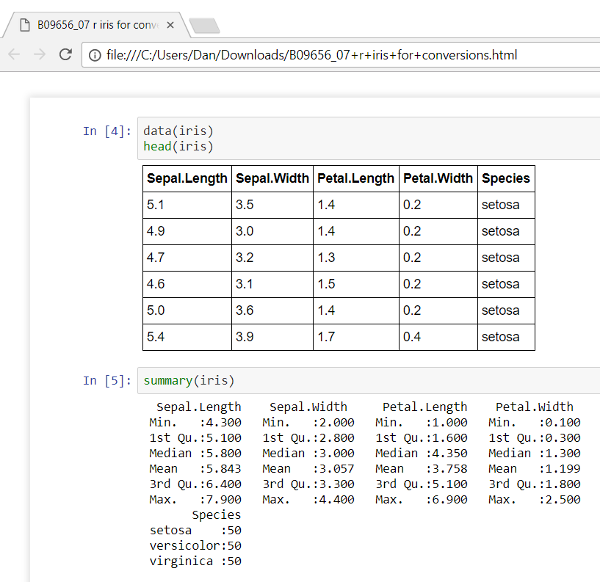Screen dimensions: 600x582
Task: Click the 4.7 Sepal.Length cell
Action: [187, 258]
